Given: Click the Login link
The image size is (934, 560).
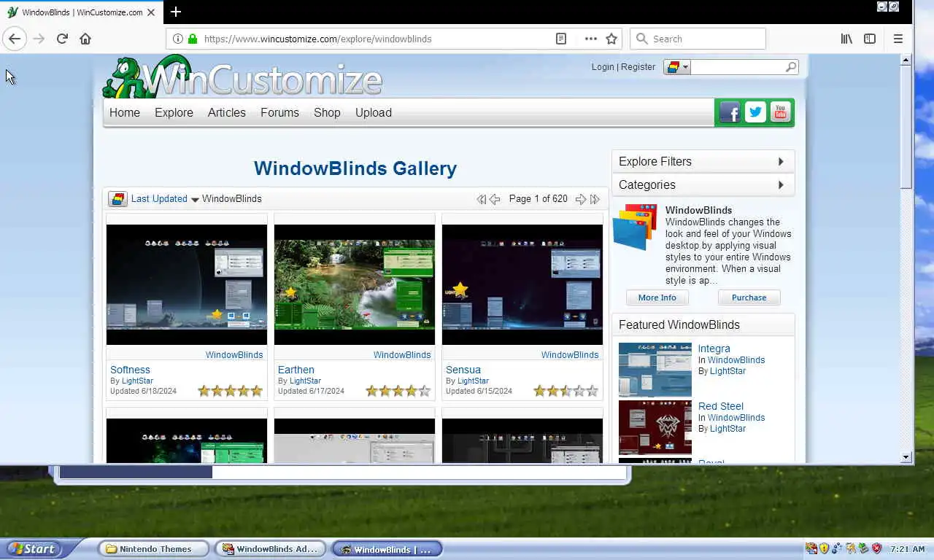Looking at the screenshot, I should point(603,67).
